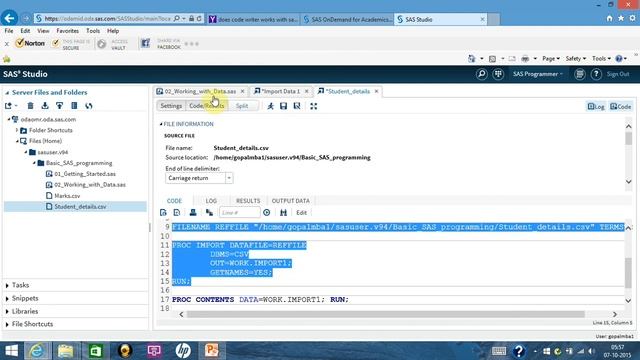The image size is (640, 360).
Task: Switch to the LOG sub-tab
Action: pos(211,201)
